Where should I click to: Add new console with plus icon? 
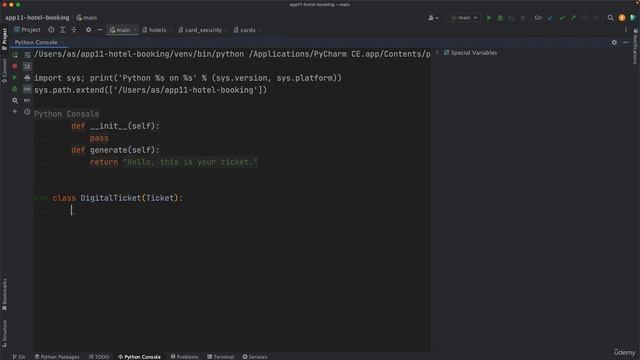(15, 112)
